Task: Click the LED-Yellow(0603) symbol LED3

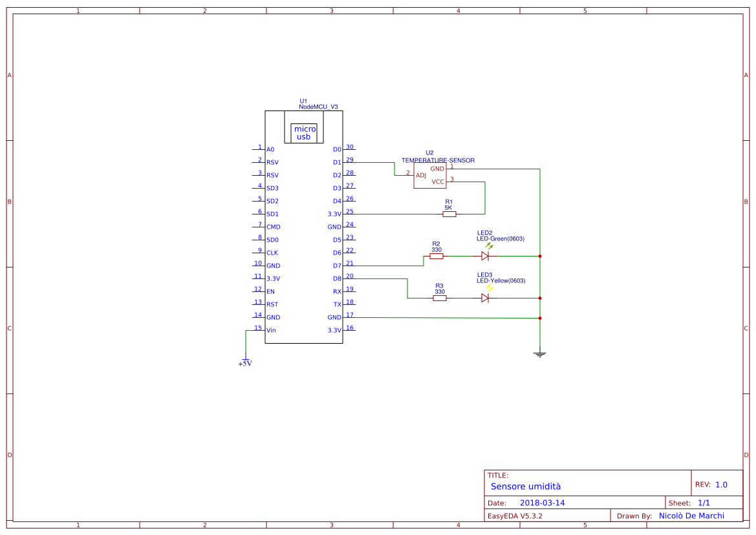Action: point(485,299)
